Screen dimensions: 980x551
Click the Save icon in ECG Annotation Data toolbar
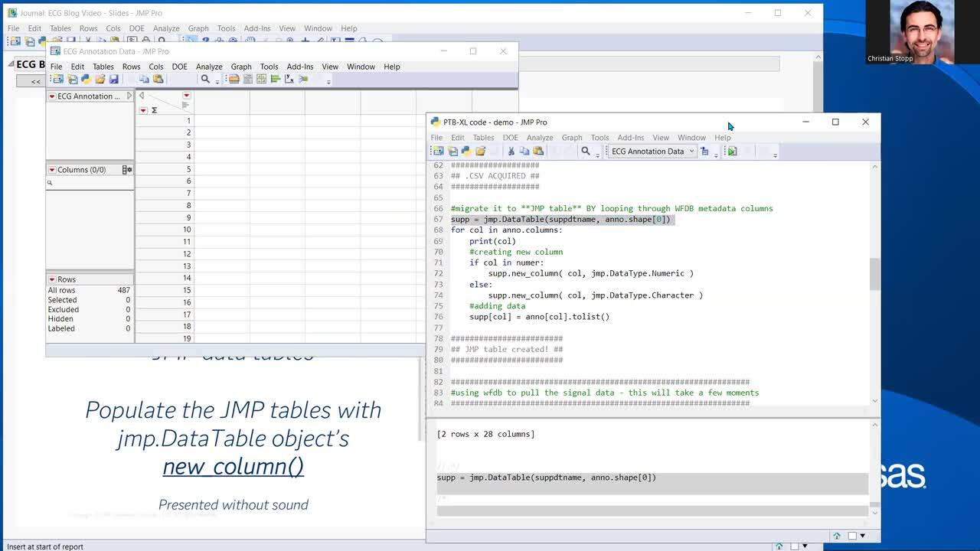(x=114, y=80)
